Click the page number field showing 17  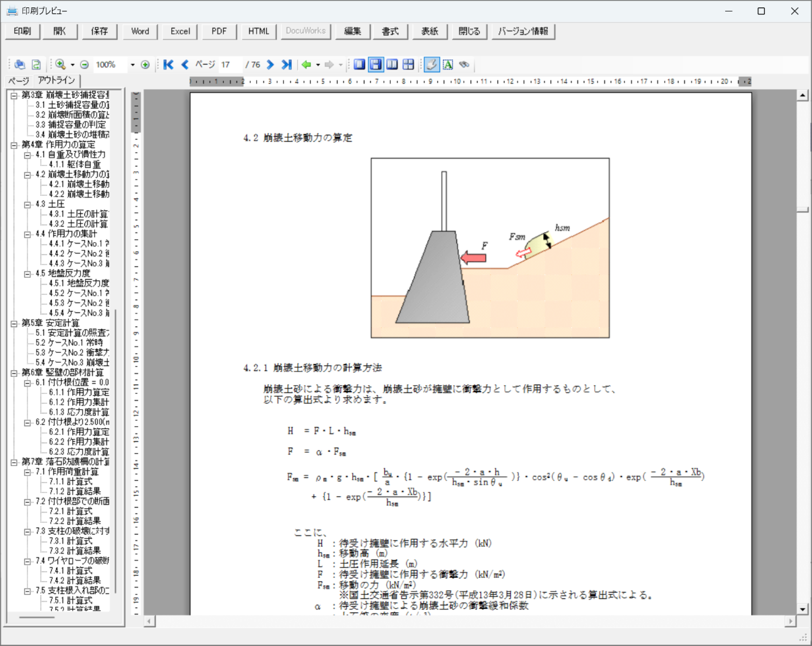pos(230,65)
